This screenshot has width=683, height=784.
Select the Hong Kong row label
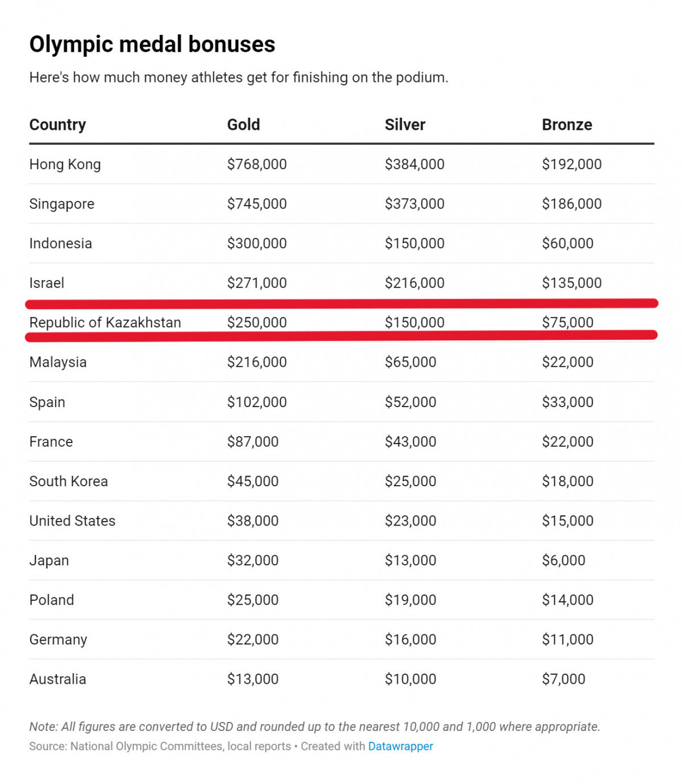click(65, 165)
